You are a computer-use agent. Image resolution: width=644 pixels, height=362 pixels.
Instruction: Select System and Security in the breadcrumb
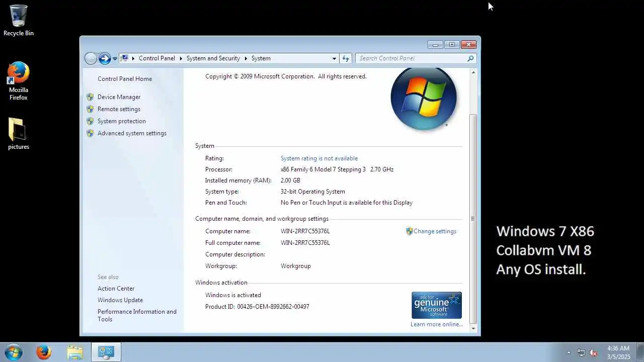213,58
